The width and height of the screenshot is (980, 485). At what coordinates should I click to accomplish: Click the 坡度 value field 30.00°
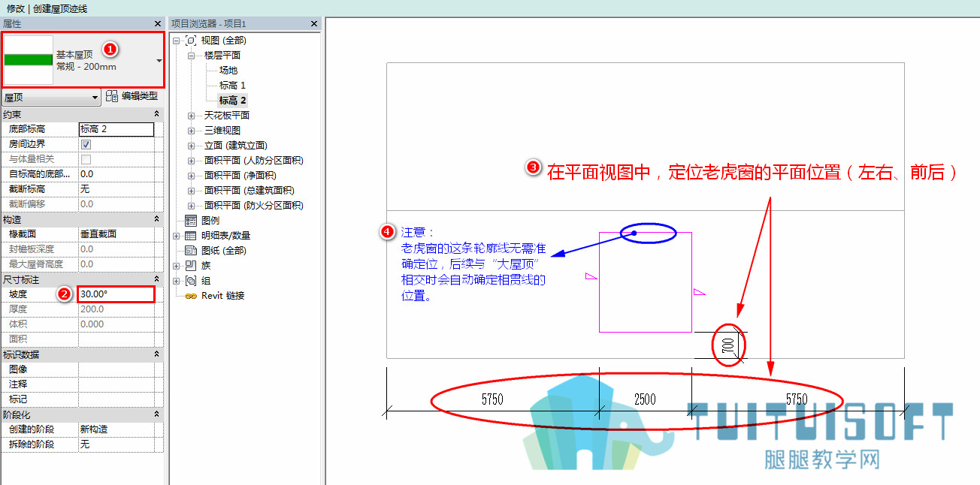[x=116, y=294]
